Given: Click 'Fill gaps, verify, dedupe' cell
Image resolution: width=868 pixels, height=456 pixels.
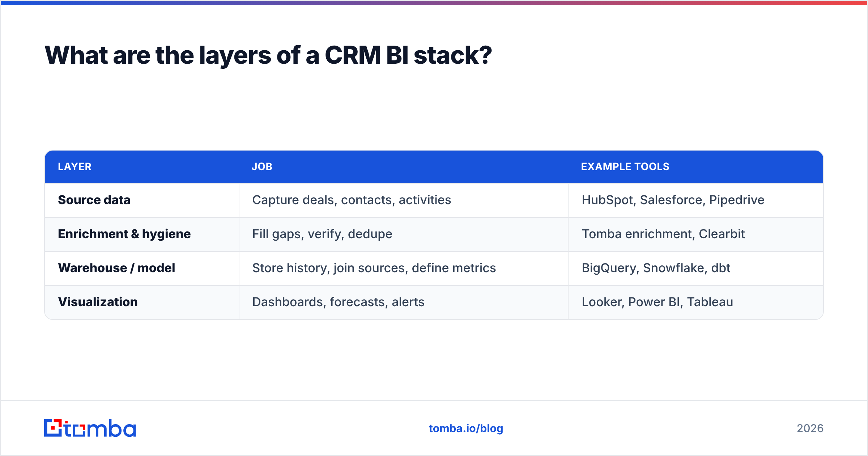Looking at the screenshot, I should (404, 234).
